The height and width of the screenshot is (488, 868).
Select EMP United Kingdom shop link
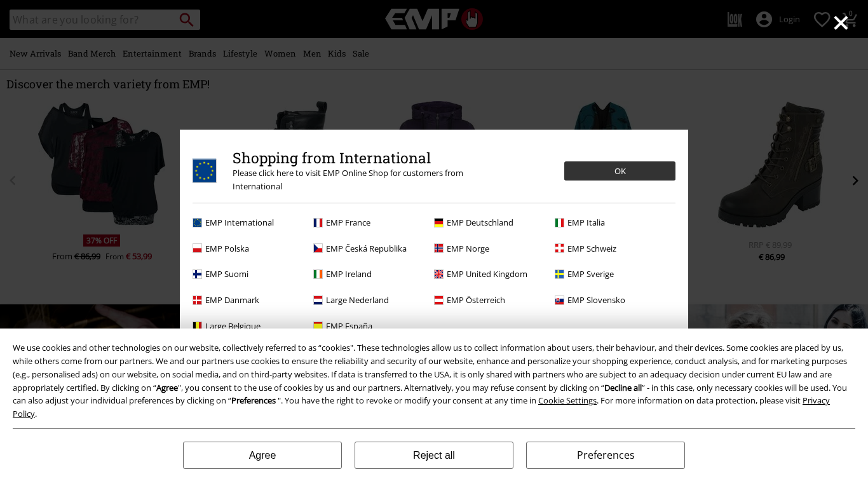[x=487, y=274]
